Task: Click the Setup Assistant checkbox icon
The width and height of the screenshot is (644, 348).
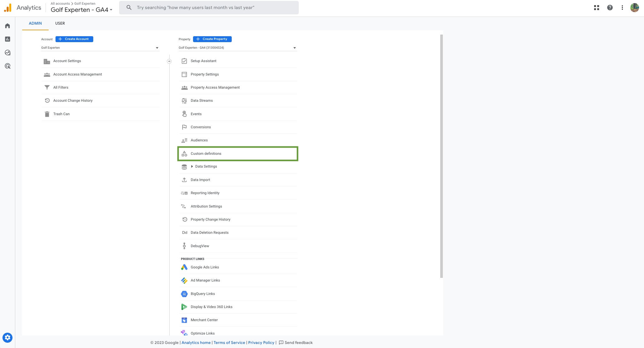Action: point(184,61)
